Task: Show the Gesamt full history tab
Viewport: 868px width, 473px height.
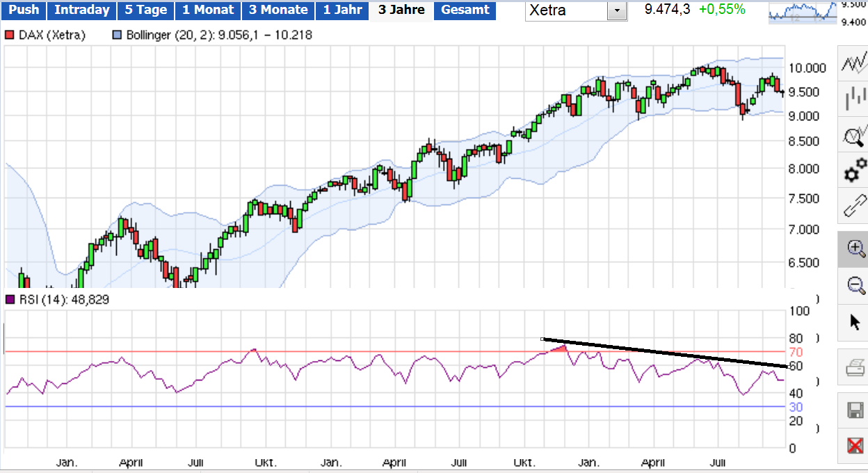Action: 465,10
